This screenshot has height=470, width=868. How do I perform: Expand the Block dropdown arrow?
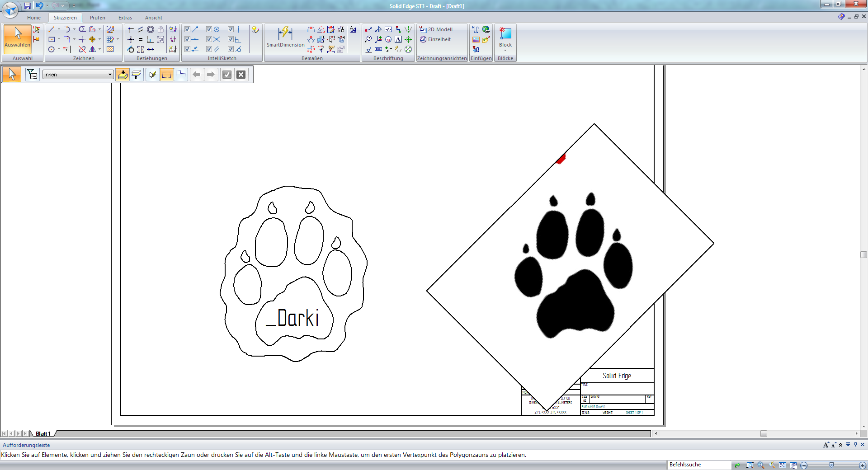505,51
